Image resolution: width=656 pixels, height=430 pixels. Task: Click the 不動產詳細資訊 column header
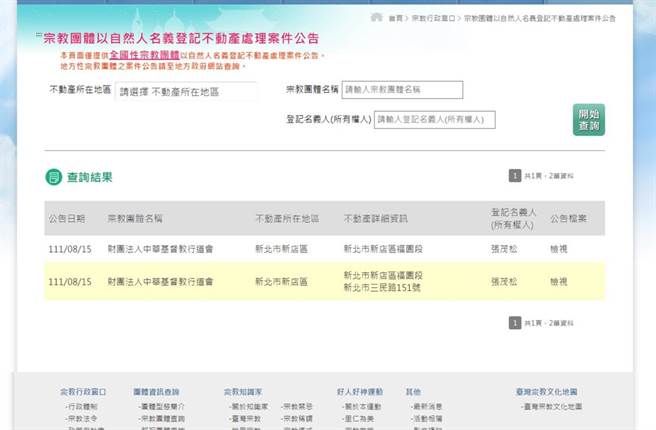point(376,218)
